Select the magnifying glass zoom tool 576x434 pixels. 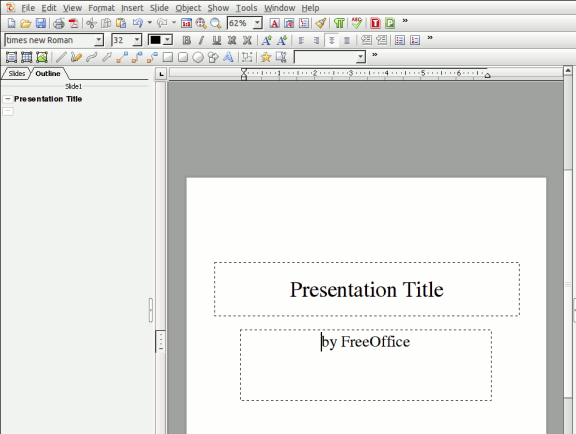click(216, 23)
